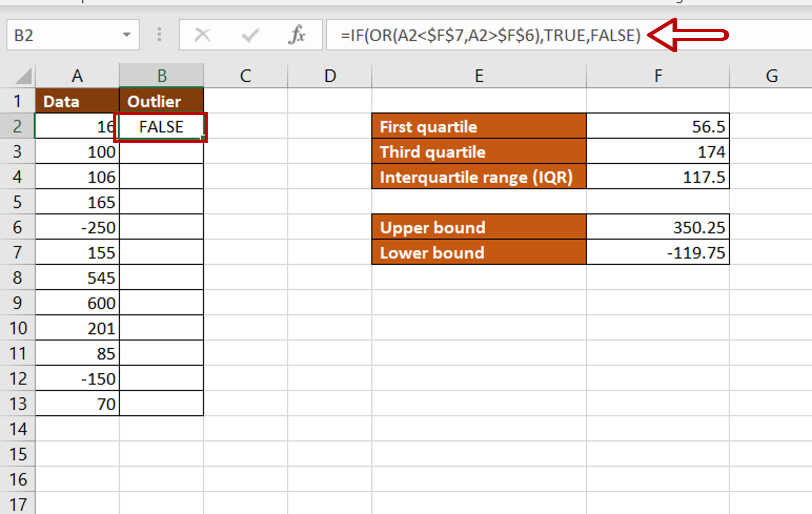Click column F header to select it

click(x=658, y=75)
